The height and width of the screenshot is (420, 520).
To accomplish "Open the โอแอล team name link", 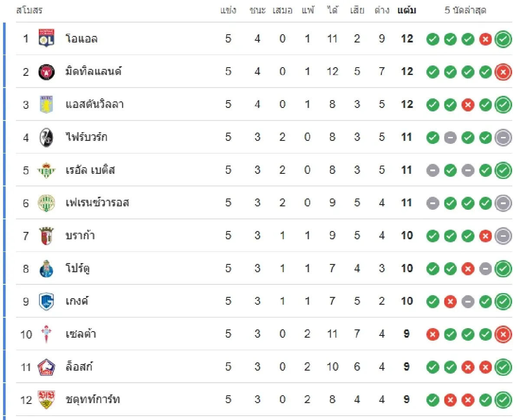I will [81, 39].
